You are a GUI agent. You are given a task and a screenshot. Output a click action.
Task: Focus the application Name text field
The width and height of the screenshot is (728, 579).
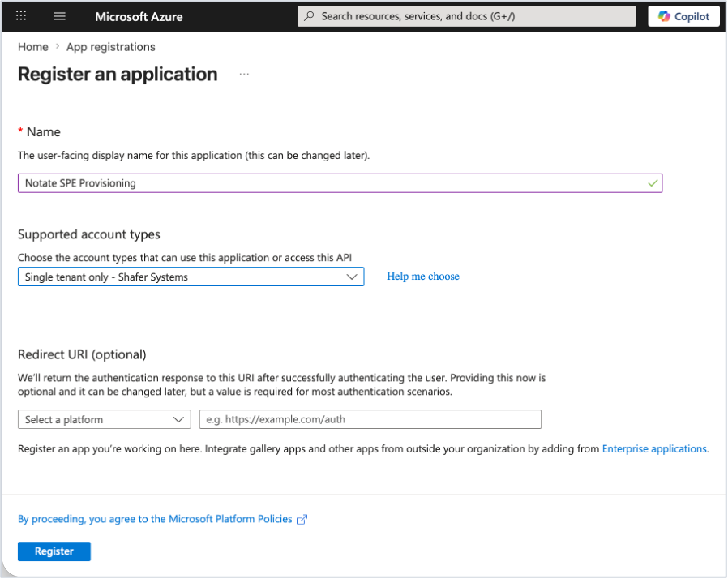point(340,183)
